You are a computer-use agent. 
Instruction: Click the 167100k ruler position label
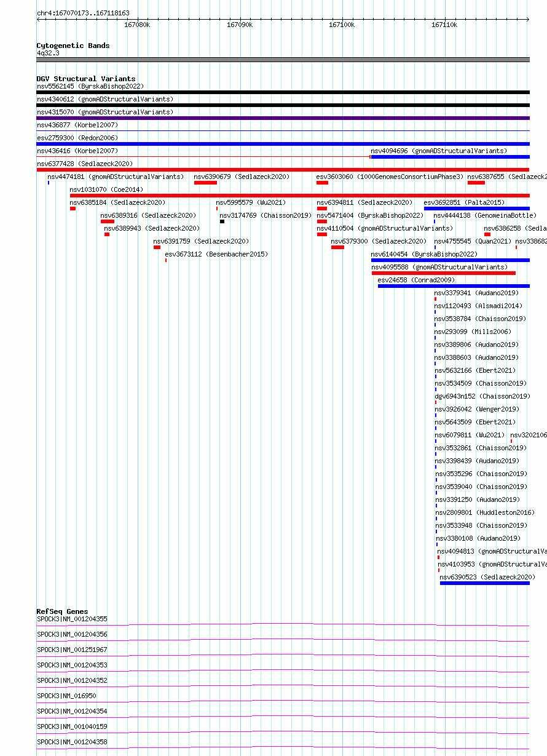pyautogui.click(x=342, y=25)
